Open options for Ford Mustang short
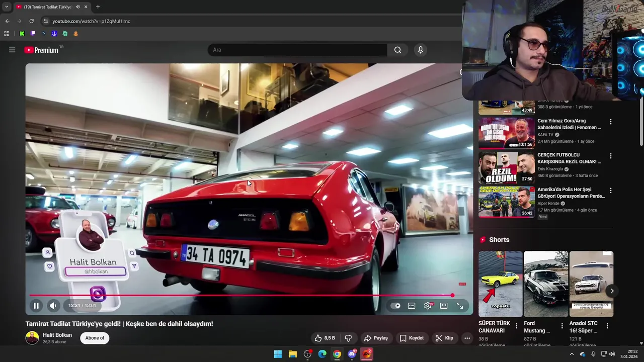 tap(562, 326)
